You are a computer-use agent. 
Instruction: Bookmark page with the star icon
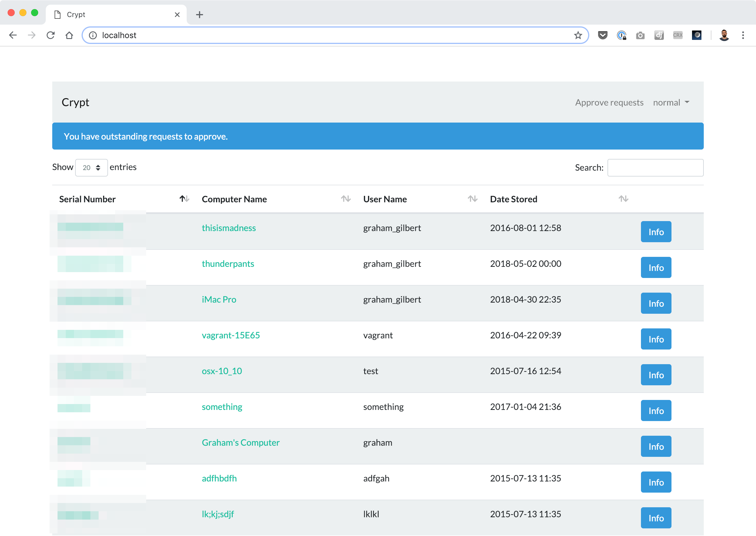(x=578, y=35)
